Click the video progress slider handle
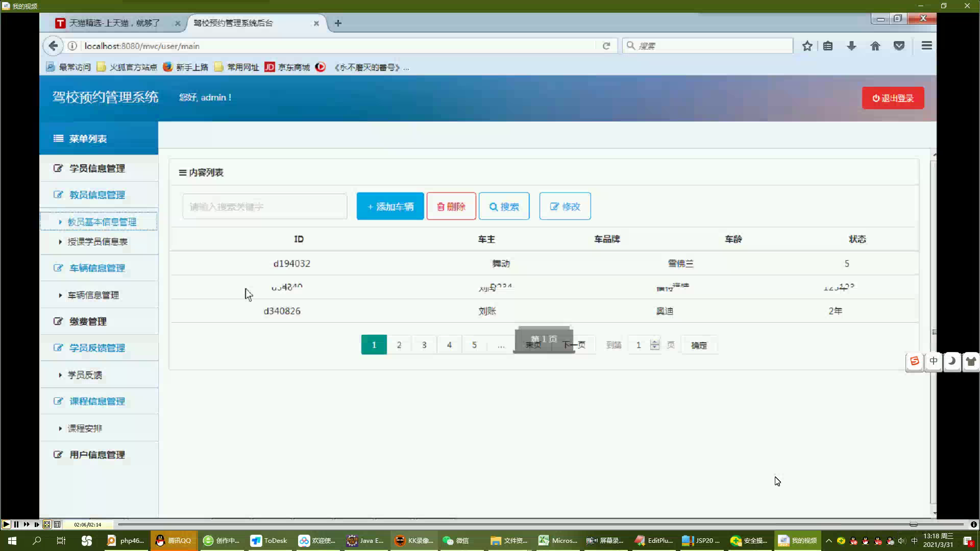Viewport: 980px width, 551px height. point(913,524)
